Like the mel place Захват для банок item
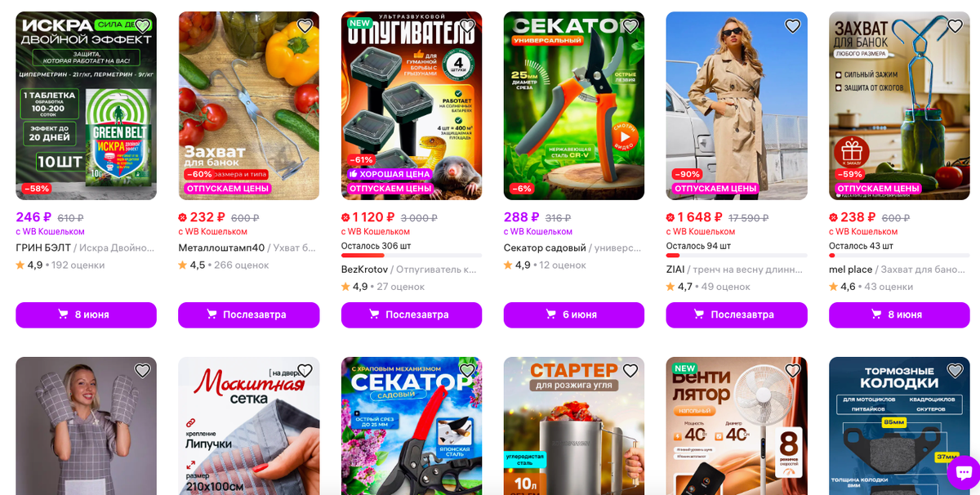The image size is (980, 495). (955, 26)
